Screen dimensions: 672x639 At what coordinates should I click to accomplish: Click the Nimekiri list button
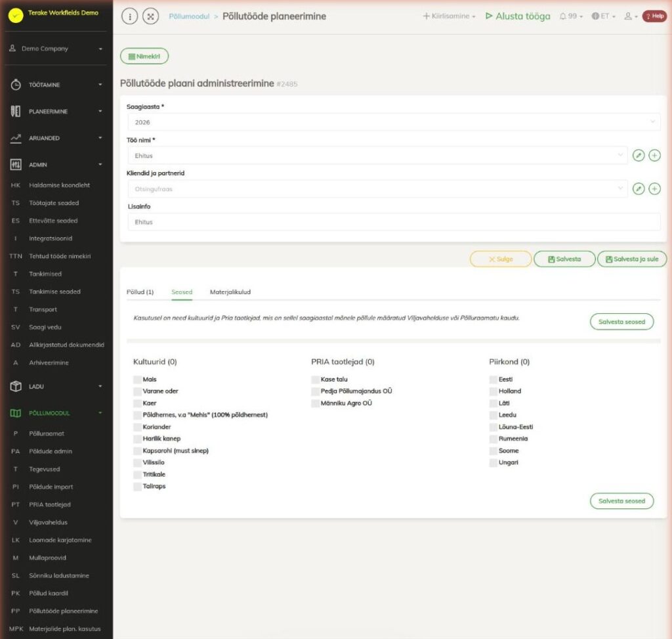coord(144,56)
